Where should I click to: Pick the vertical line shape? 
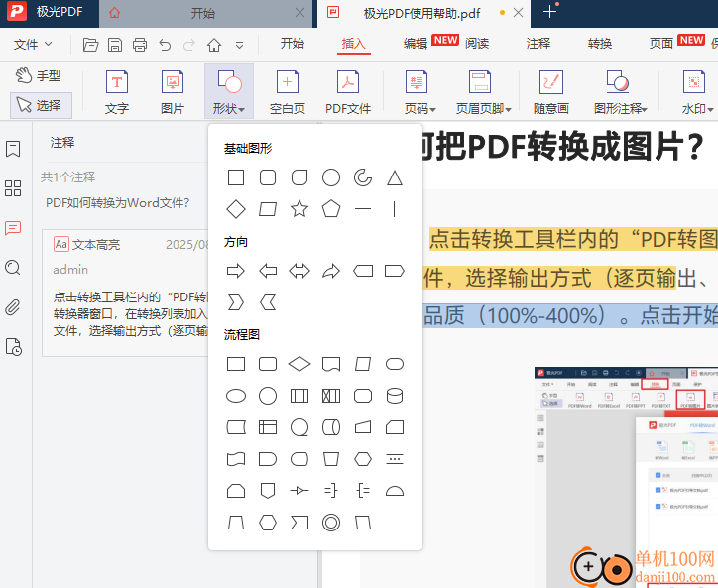395,209
